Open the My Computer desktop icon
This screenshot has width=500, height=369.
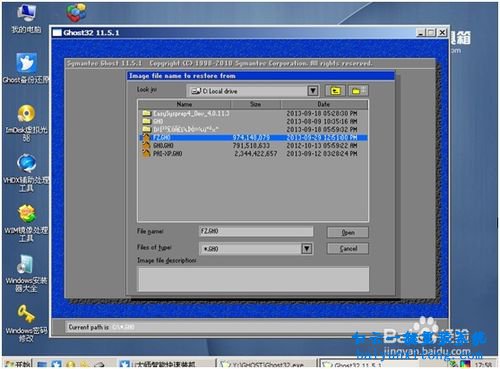point(26,19)
